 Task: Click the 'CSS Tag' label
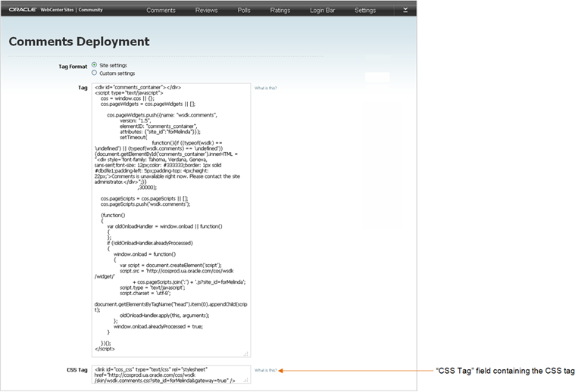(77, 370)
